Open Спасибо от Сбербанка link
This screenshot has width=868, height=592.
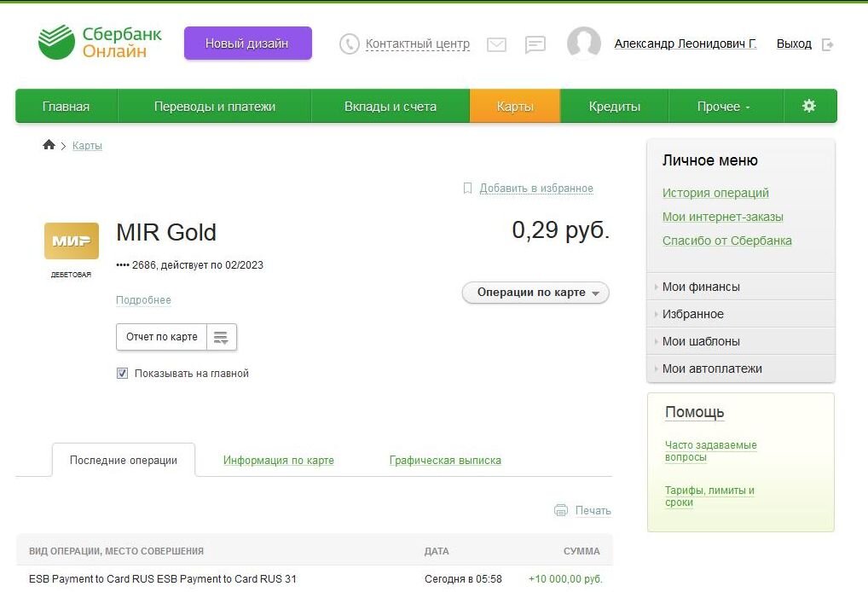point(726,241)
